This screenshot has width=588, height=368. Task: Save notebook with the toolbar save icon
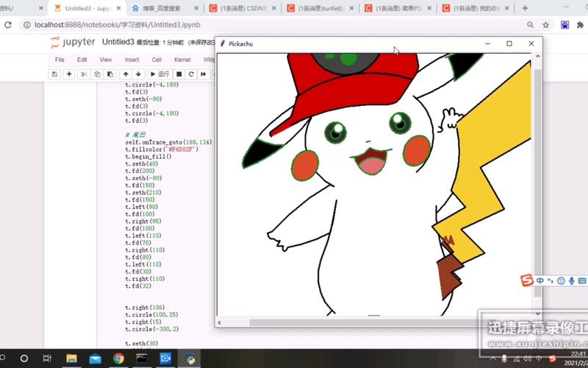click(54, 74)
